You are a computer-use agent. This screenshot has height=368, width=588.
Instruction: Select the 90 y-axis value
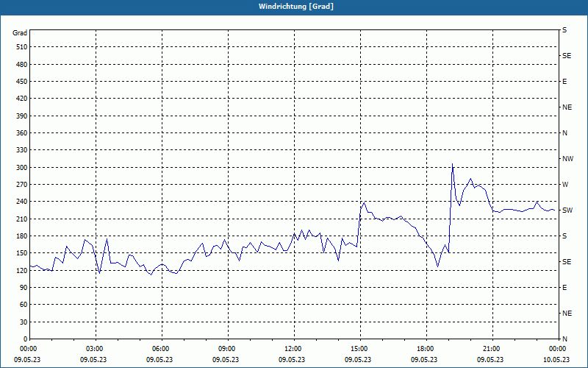24,288
